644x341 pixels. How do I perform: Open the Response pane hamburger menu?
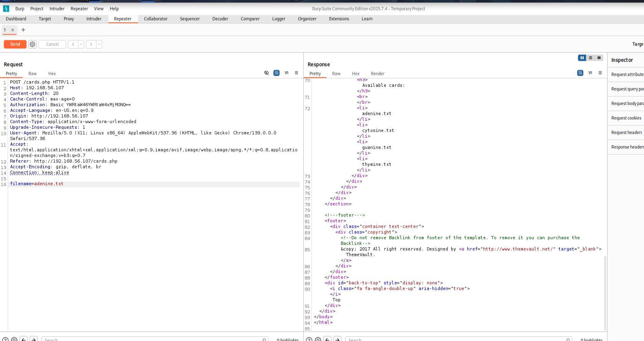click(x=600, y=73)
